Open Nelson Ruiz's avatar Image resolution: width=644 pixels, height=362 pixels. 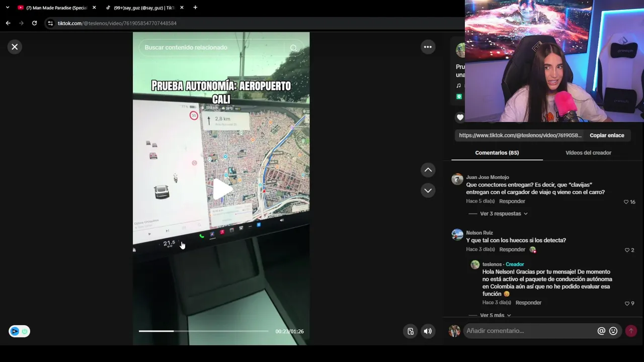457,235
